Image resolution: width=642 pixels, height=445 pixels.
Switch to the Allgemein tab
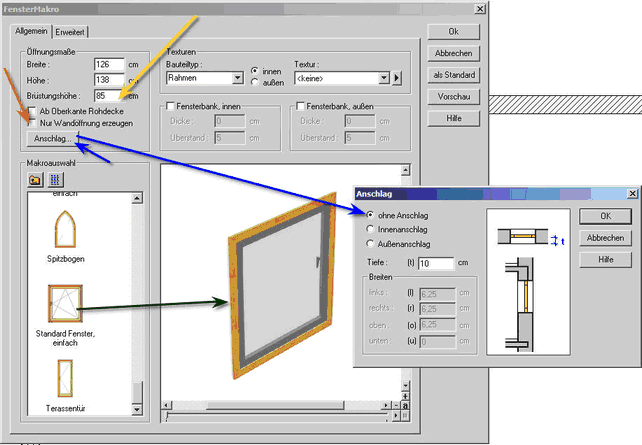point(36,32)
